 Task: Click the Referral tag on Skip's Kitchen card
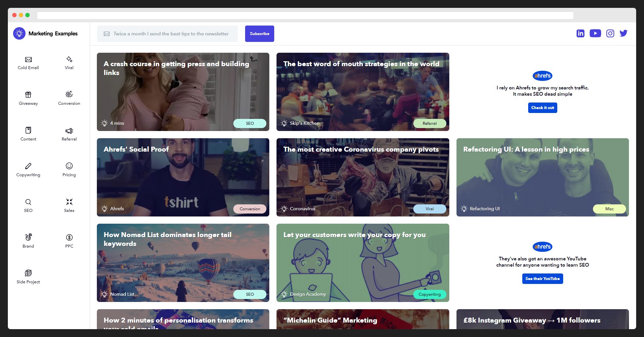pyautogui.click(x=430, y=123)
